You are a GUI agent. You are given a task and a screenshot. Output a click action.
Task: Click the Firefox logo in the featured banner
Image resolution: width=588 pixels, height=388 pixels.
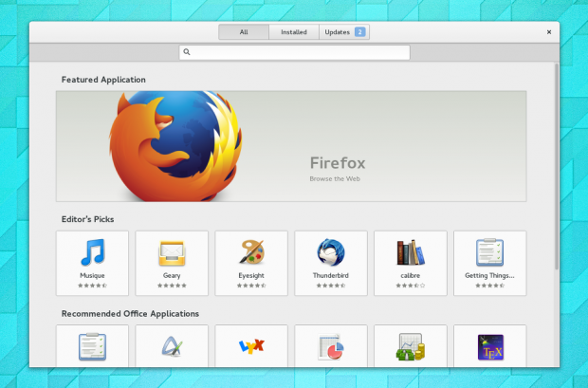coord(172,142)
